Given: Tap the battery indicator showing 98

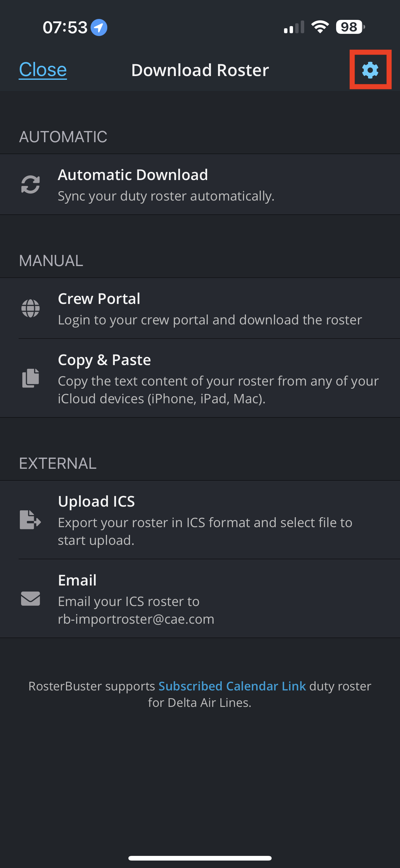Looking at the screenshot, I should point(350,27).
